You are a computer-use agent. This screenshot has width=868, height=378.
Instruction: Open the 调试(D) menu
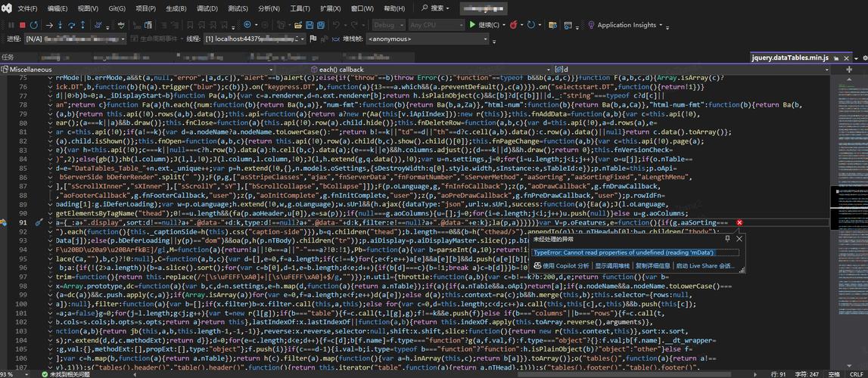207,8
